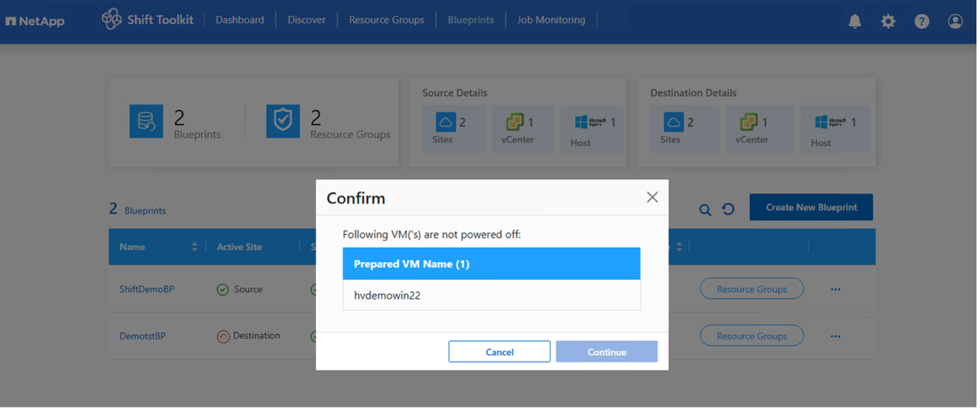Click the help question mark icon
The width and height of the screenshot is (980, 409).
pyautogui.click(x=921, y=21)
